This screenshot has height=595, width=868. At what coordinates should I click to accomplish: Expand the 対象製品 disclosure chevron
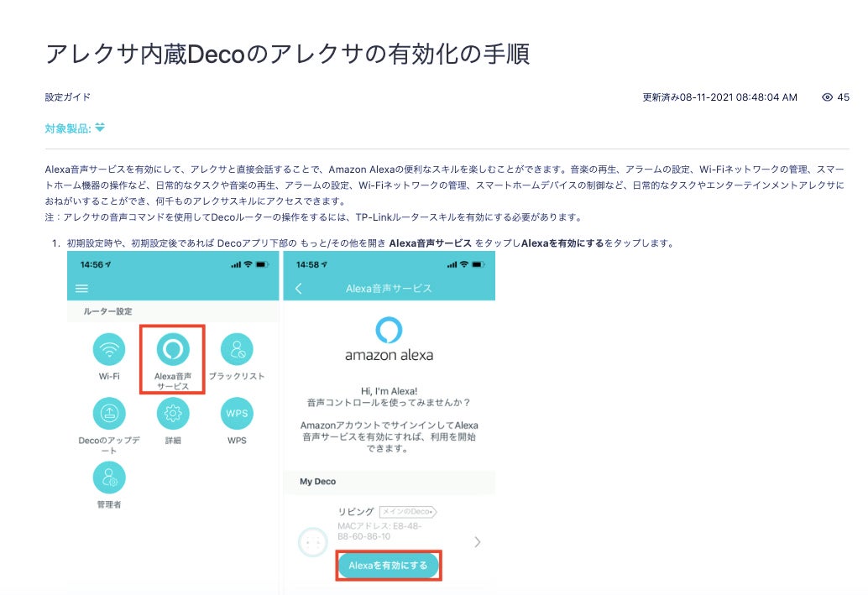click(x=98, y=129)
